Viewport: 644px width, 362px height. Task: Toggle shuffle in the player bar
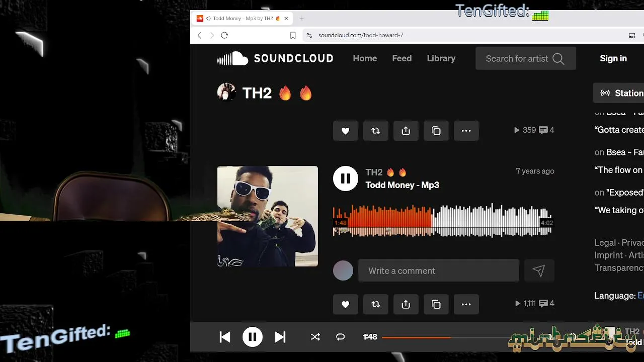click(x=315, y=337)
